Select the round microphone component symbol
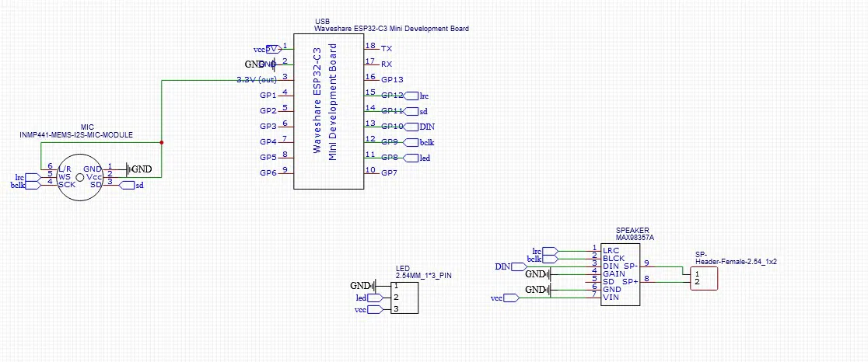This screenshot has width=868, height=362. point(80,177)
